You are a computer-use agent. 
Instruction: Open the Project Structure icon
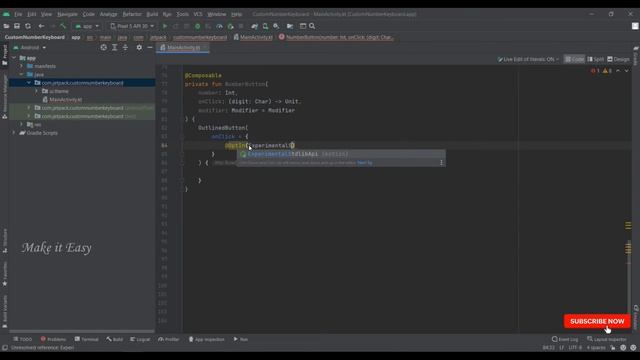pyautogui.click(x=290, y=26)
